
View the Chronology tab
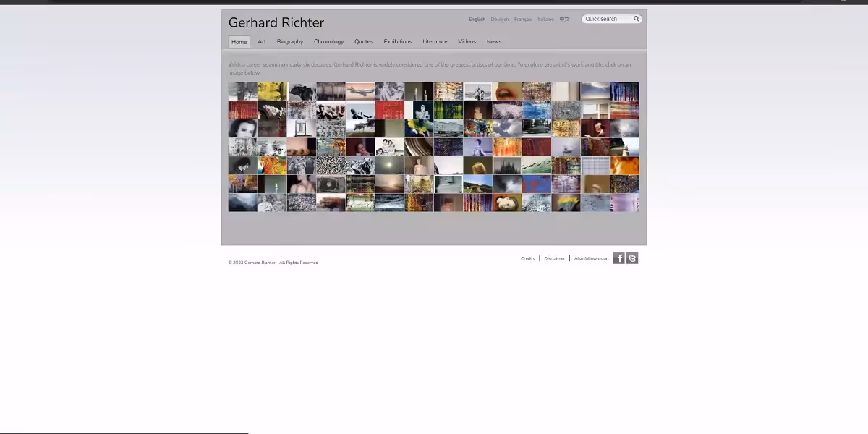coord(329,41)
